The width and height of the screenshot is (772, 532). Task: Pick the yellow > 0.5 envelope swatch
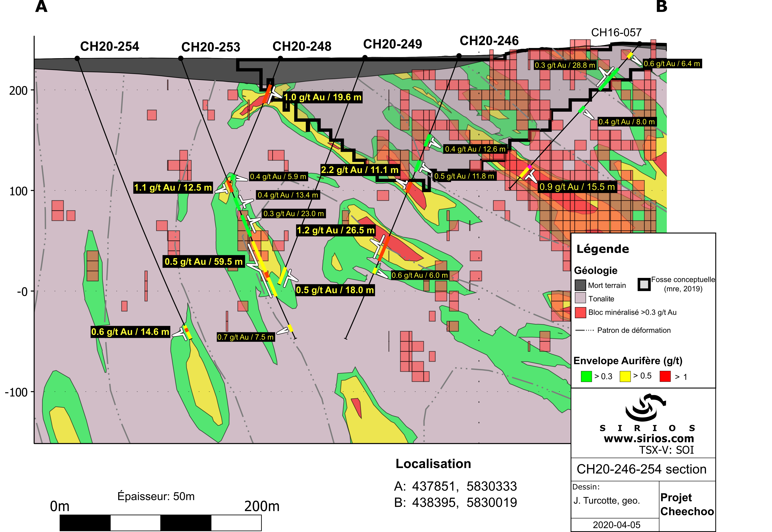[625, 376]
